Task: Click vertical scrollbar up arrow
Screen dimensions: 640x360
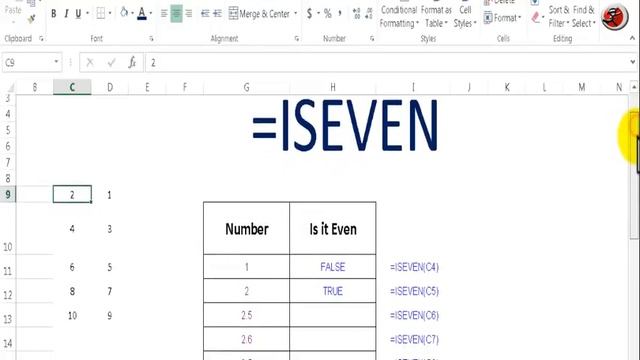Action: click(634, 87)
